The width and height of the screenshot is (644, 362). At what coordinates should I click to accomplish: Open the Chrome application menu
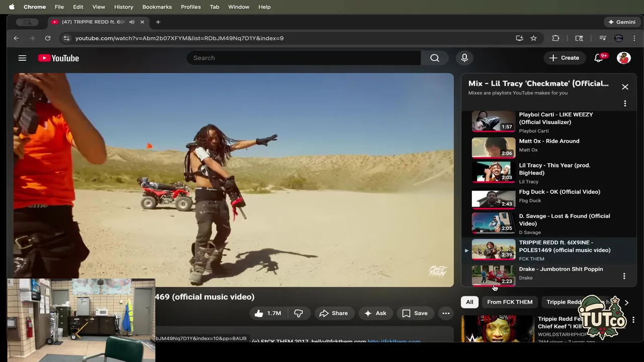(x=35, y=7)
